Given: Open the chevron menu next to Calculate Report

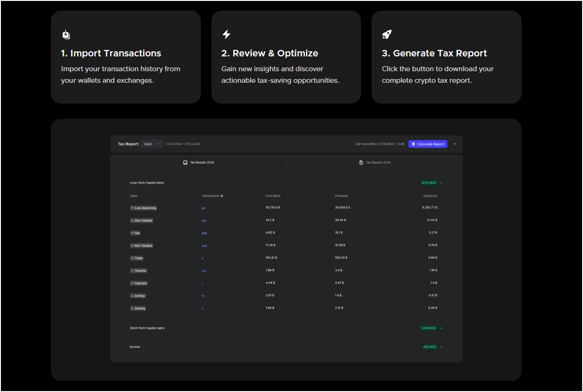Looking at the screenshot, I should (455, 144).
